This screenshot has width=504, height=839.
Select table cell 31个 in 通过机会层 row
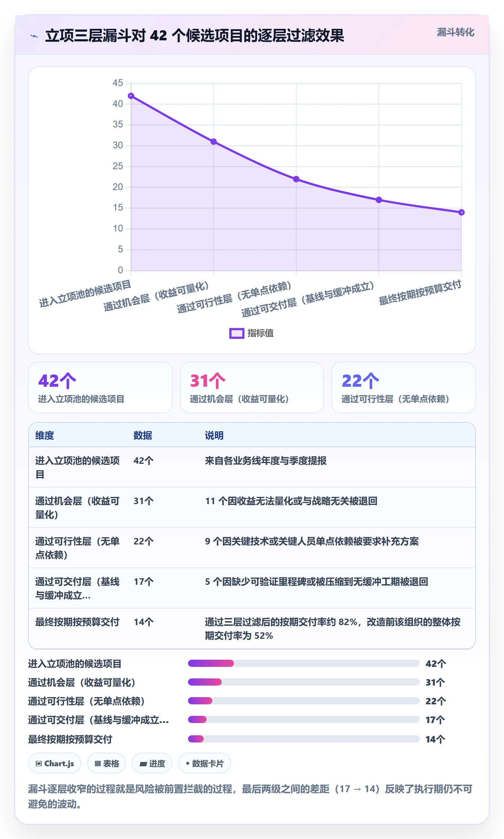point(144,501)
